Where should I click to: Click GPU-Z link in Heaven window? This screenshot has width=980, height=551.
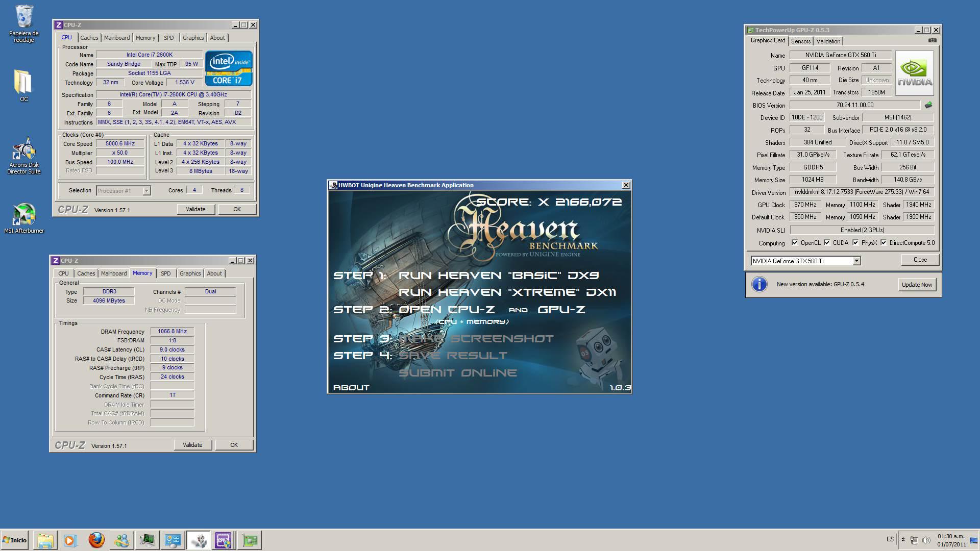point(561,310)
